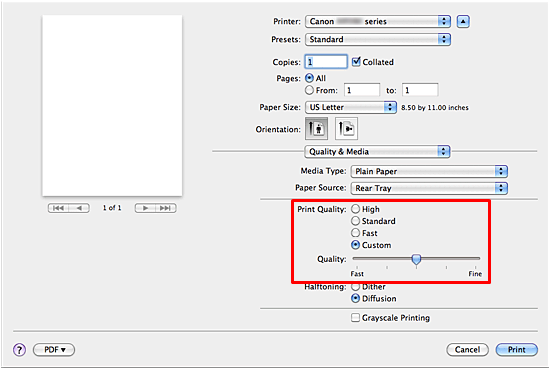Click the Quality slider thumb
Screen dimensions: 550x369
coord(416,259)
